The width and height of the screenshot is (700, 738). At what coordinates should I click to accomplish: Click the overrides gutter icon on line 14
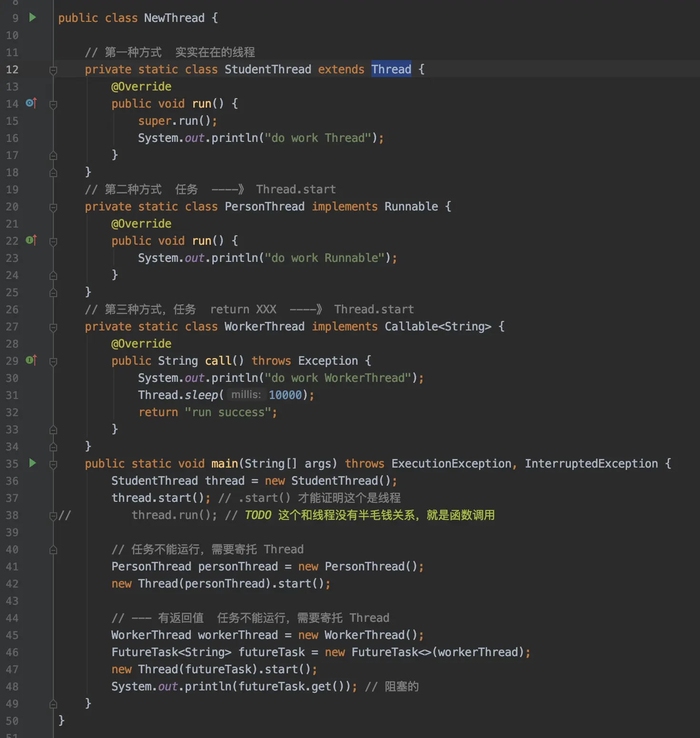pyautogui.click(x=31, y=103)
